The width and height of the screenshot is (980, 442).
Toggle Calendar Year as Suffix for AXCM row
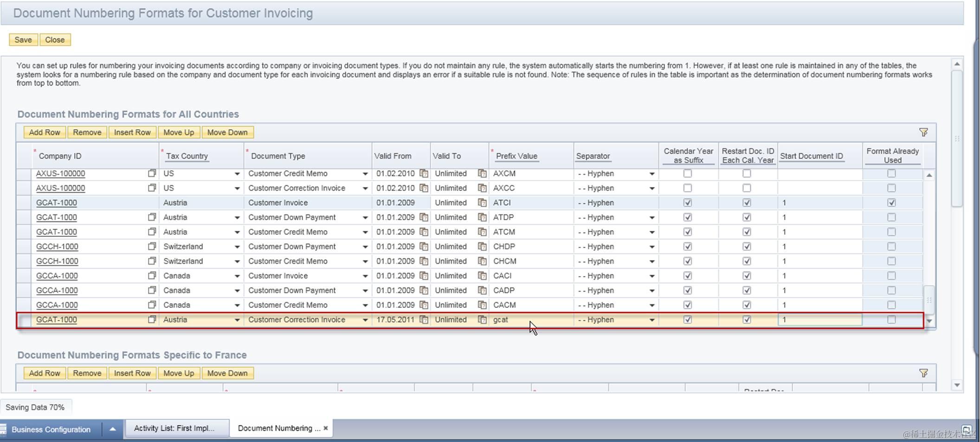pos(688,173)
